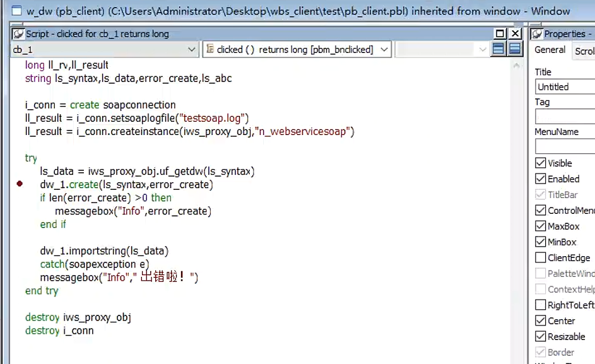595x364 pixels.
Task: Click the line starting 'string ls_syntax'
Action: [x=128, y=79]
